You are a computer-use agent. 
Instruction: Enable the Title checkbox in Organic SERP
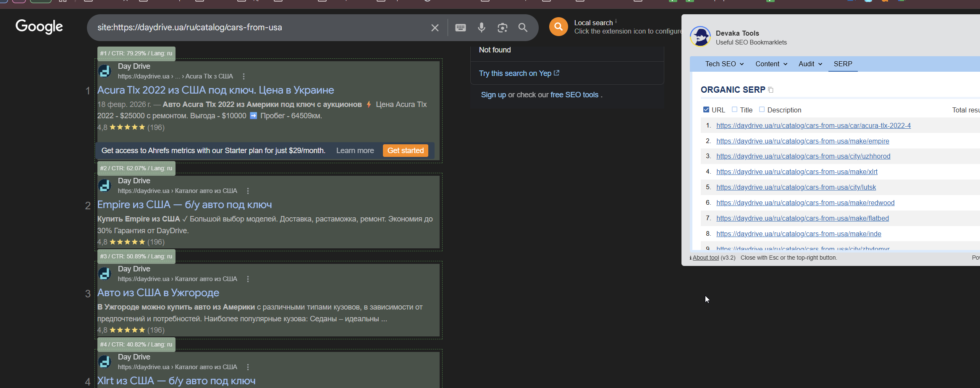[734, 109]
